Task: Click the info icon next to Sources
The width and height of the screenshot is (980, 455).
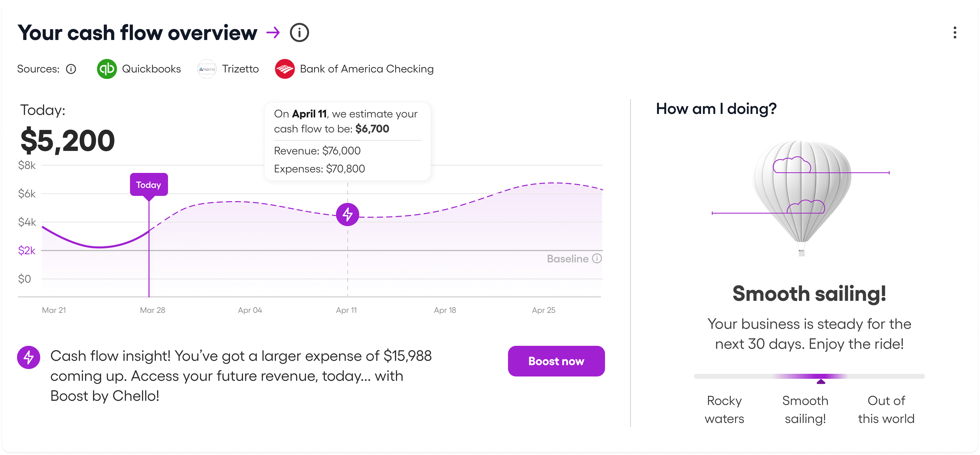Action: (71, 69)
